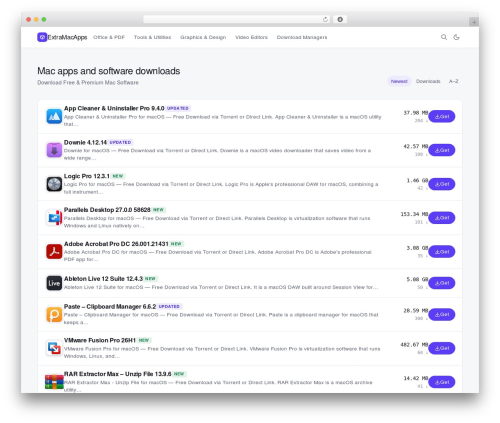Open the search magnifier icon
Viewport: 500px width, 423px height.
444,37
